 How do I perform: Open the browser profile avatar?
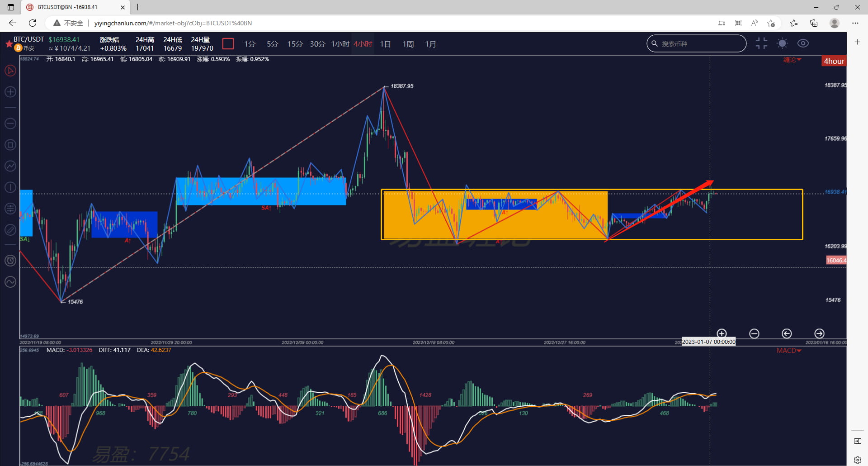point(835,23)
